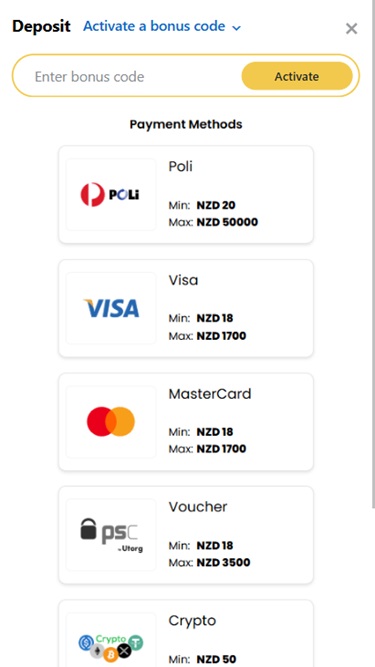Select the Crypto payment method title
Screen dimensions: 375x667
pos(192,621)
